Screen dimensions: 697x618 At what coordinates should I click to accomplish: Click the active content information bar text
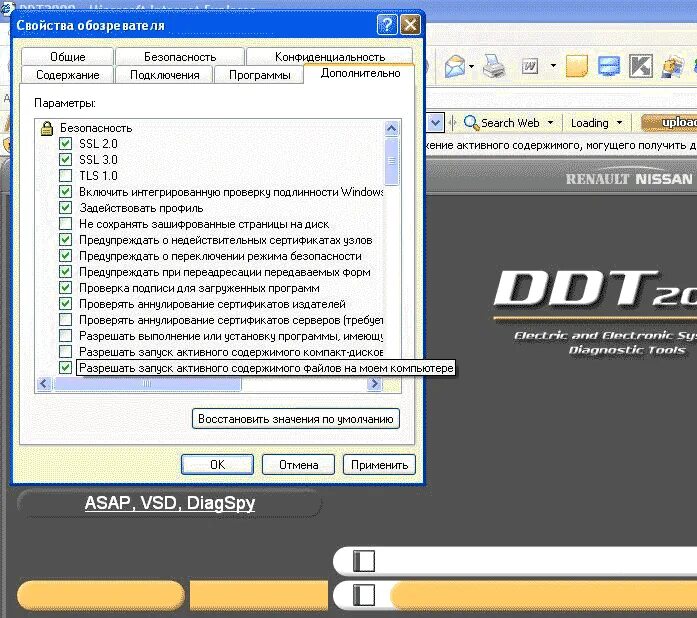point(561,145)
